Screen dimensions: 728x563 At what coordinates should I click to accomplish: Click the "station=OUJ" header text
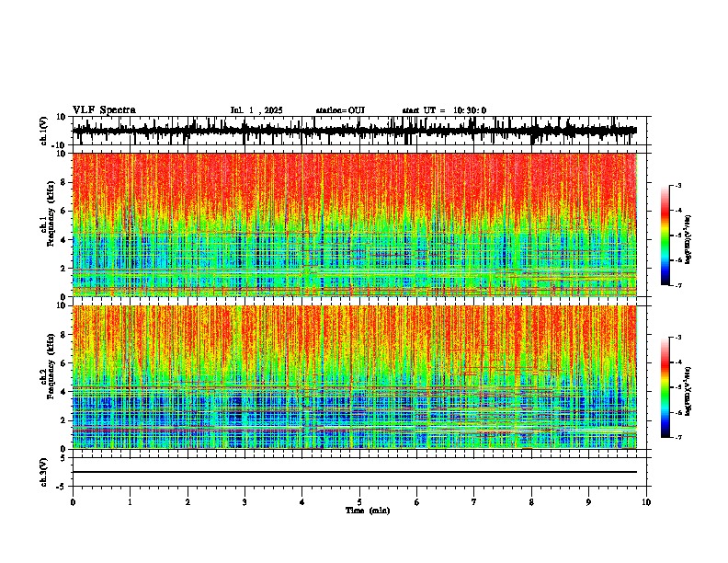click(340, 110)
